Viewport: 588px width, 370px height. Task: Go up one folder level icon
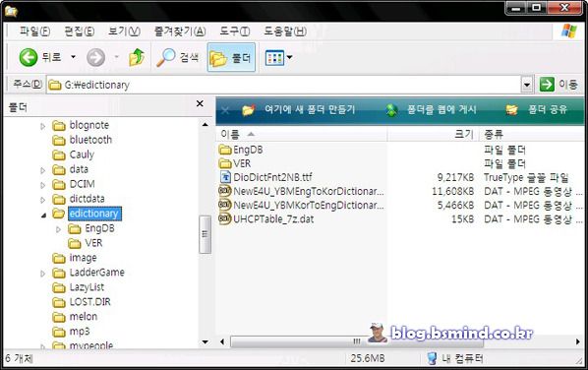click(x=137, y=57)
